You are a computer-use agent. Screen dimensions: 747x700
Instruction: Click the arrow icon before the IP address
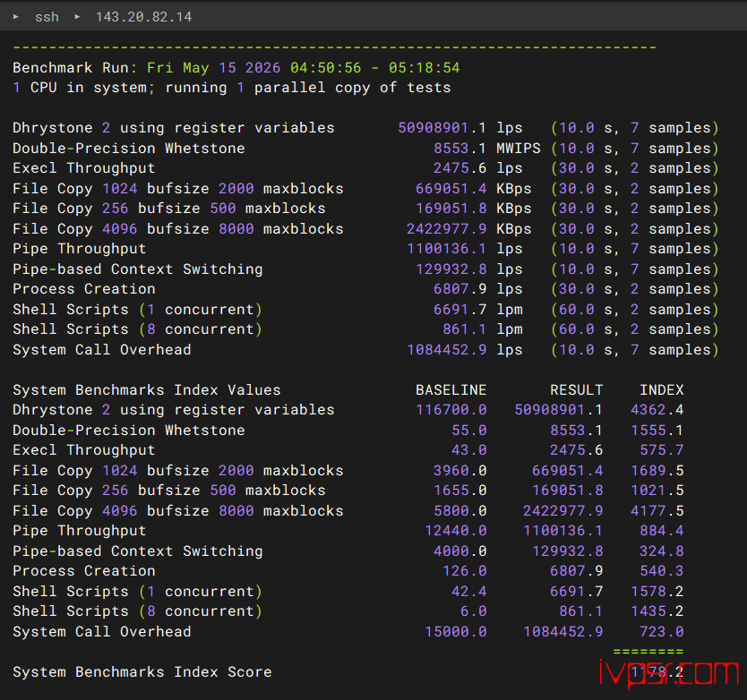[x=77, y=17]
